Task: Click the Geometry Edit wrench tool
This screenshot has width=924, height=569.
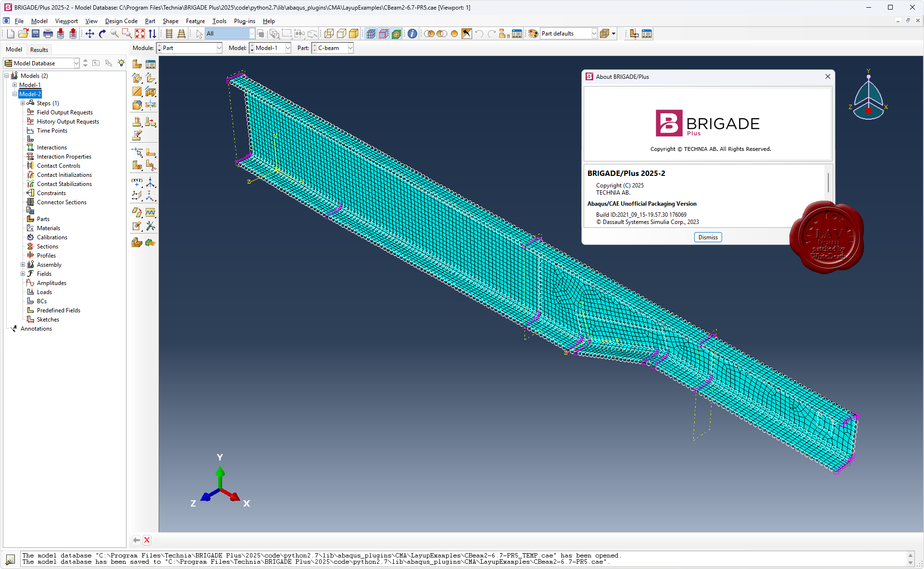Action: pos(150,226)
